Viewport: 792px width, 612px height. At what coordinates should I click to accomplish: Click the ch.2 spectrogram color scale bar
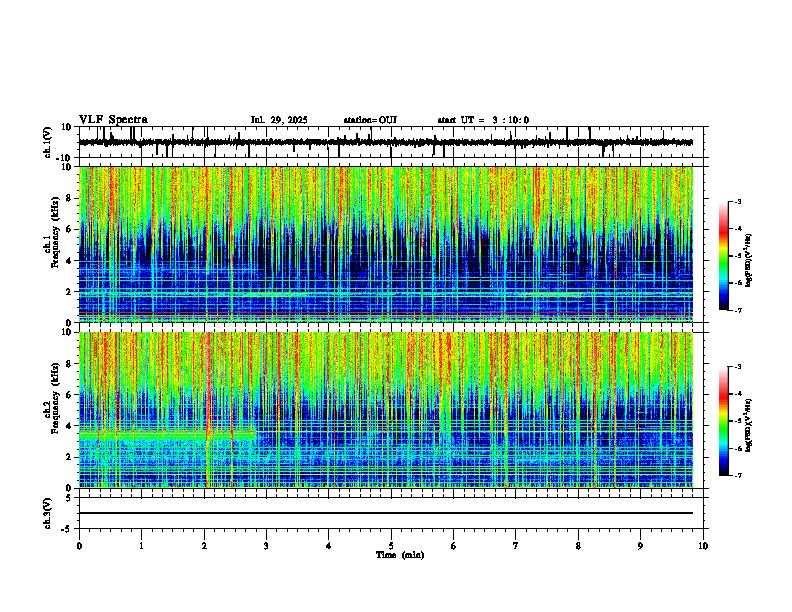(724, 421)
